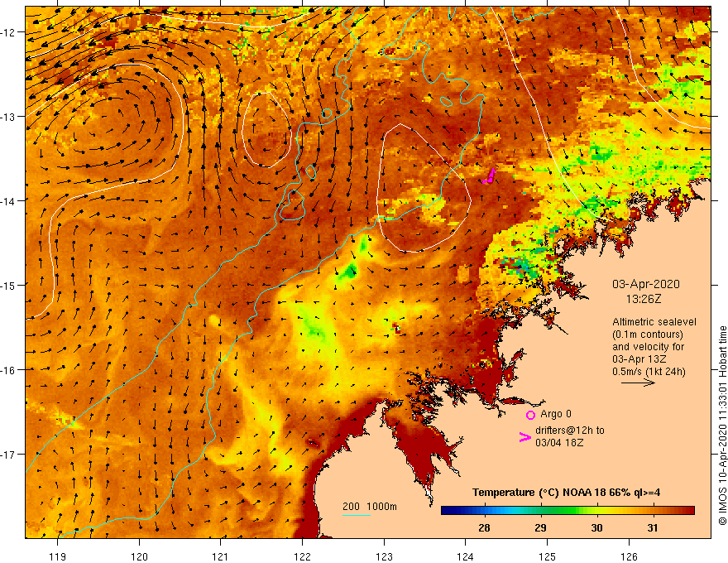Click the longitude 119 axis label
Viewport: 728px width, 563px height.
[58, 556]
